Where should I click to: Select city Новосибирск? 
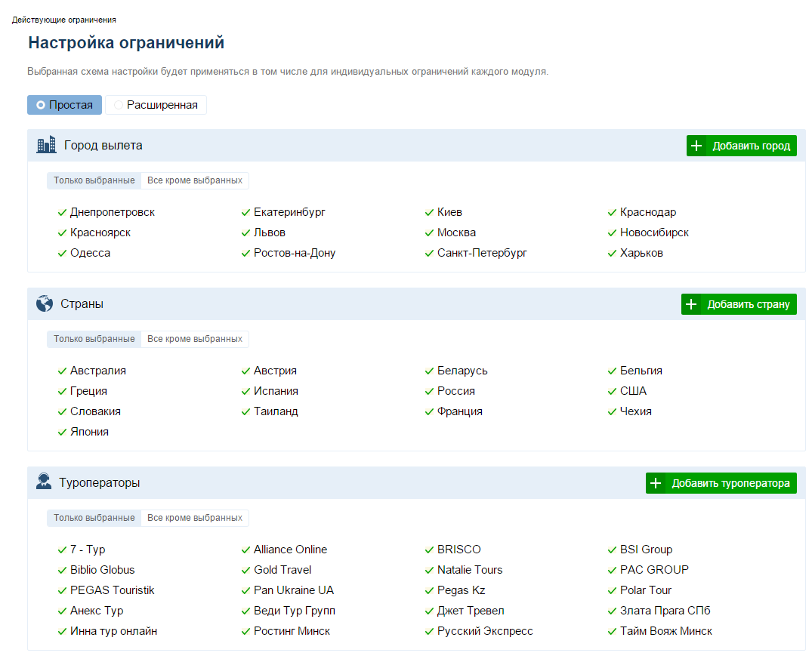click(654, 233)
